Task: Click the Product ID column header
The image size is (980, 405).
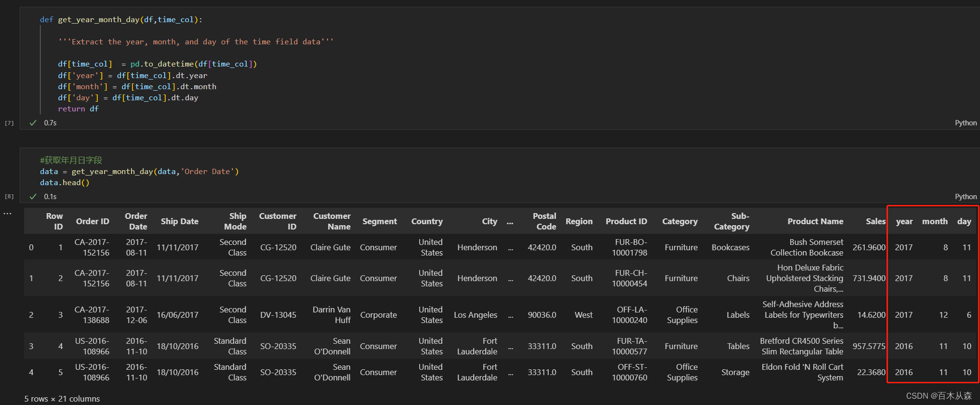Action: click(x=626, y=221)
